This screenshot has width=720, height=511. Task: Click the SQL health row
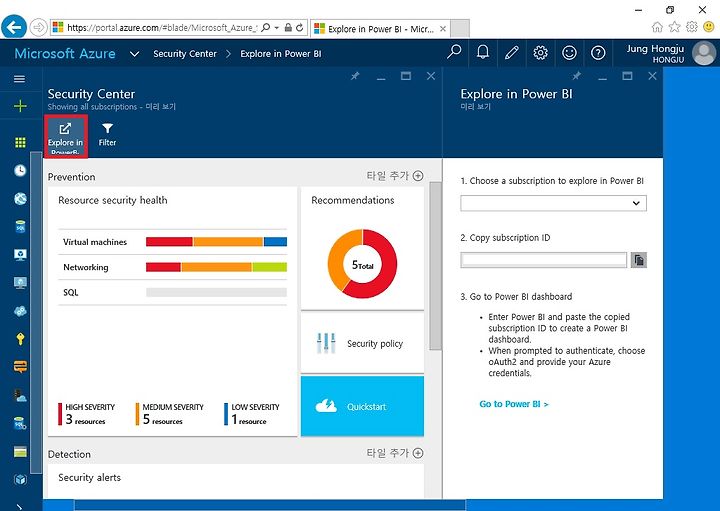(173, 292)
